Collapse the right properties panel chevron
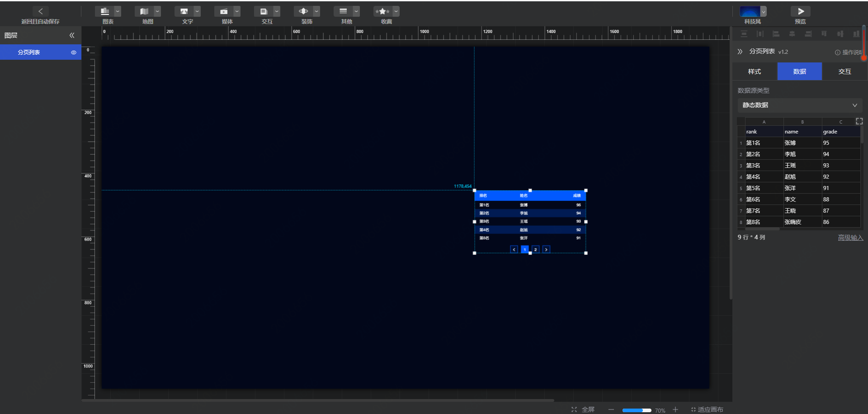This screenshot has width=868, height=414. [740, 52]
